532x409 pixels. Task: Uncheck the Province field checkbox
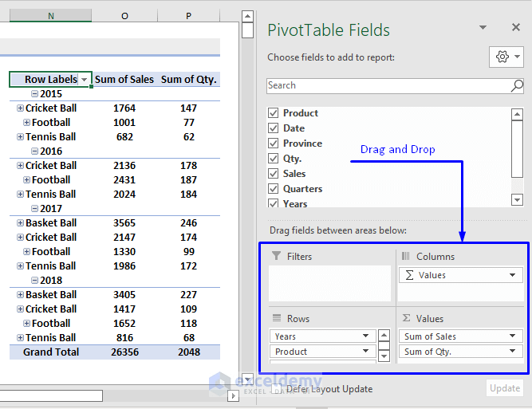click(x=273, y=144)
